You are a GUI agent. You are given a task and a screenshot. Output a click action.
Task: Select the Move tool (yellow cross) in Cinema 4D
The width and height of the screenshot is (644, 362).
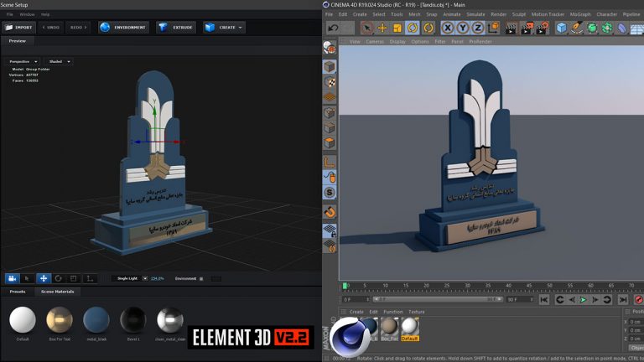coord(382,28)
